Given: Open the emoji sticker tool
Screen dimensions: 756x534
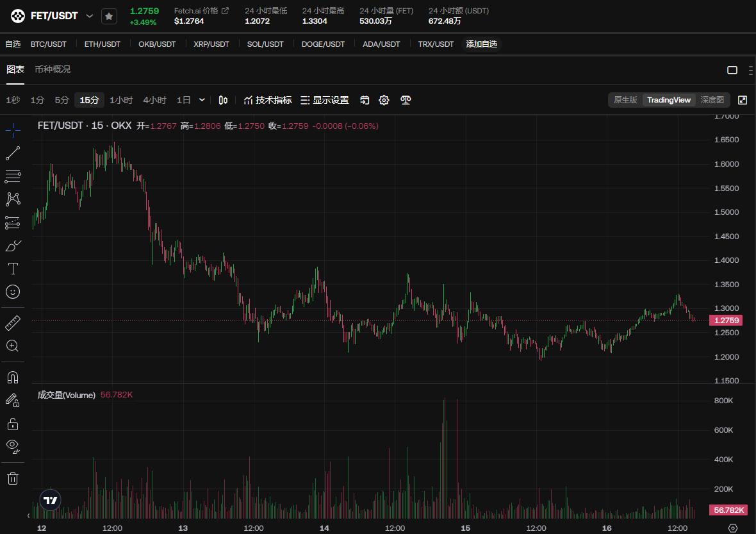Looking at the screenshot, I should 13,292.
